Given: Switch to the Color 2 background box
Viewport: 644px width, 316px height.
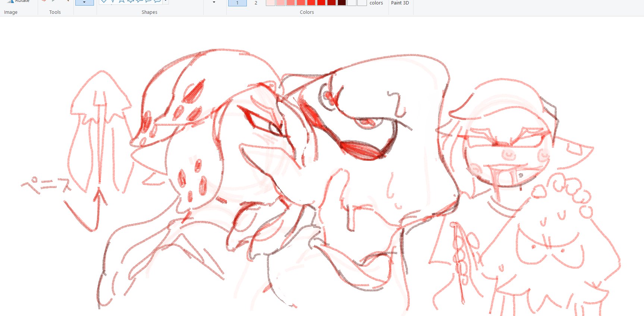Looking at the screenshot, I should pyautogui.click(x=256, y=3).
